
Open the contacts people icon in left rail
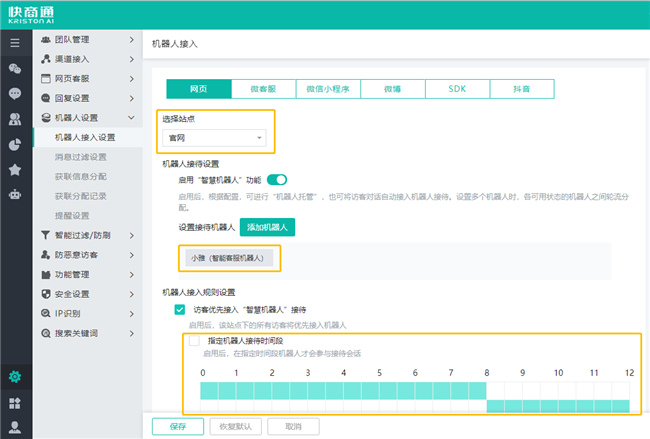[14, 119]
